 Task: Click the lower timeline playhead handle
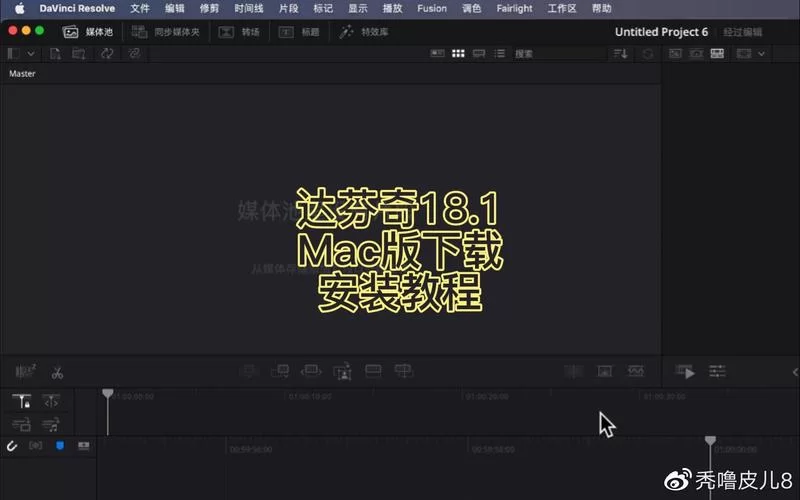click(710, 440)
